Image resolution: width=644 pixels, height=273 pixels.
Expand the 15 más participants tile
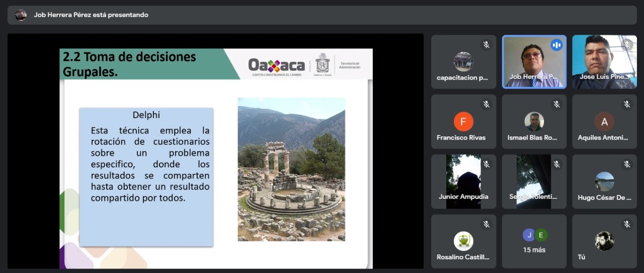coord(534,242)
